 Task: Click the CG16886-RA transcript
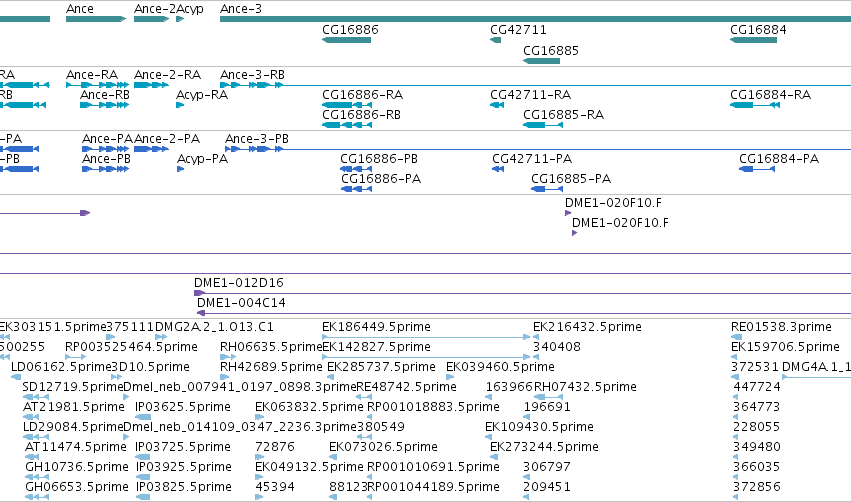tap(347, 105)
